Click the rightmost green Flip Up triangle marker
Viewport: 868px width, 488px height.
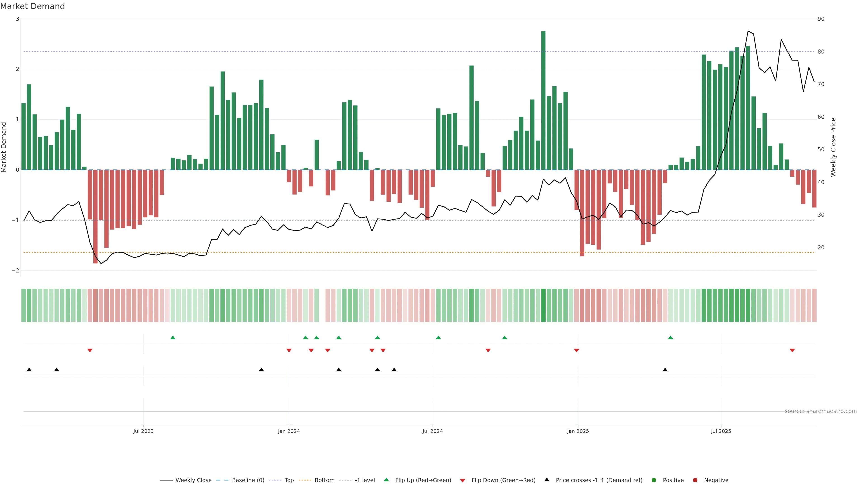pos(670,338)
